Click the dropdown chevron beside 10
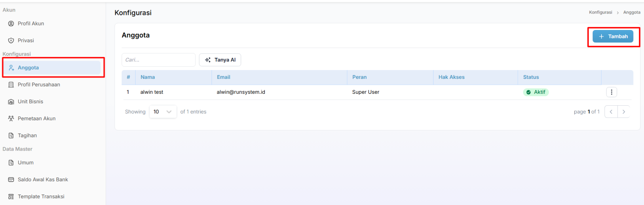Screen dimensions: 644x205 pos(169,112)
